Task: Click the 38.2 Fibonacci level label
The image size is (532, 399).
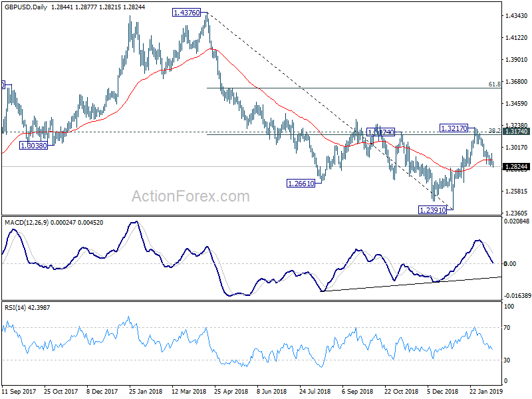Action: pos(495,130)
